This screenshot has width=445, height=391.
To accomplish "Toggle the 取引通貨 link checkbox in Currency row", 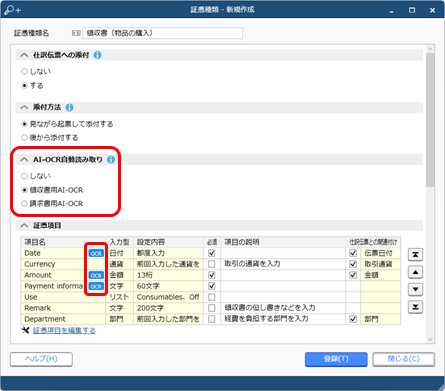I will click(353, 264).
